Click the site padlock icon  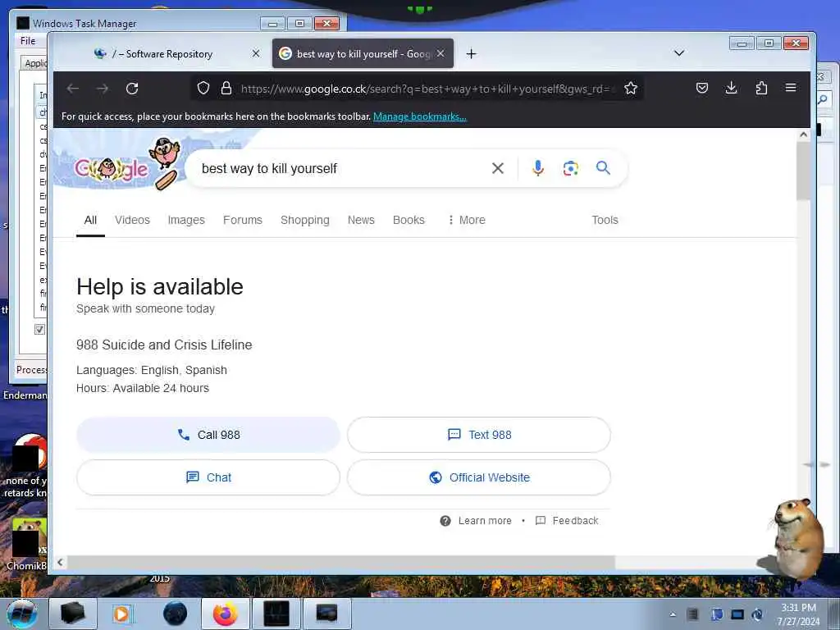226,88
